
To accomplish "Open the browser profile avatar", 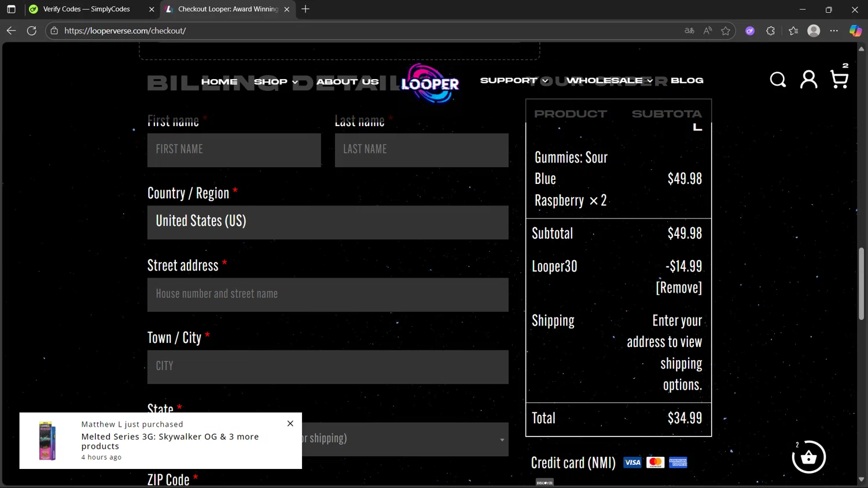I will (814, 31).
